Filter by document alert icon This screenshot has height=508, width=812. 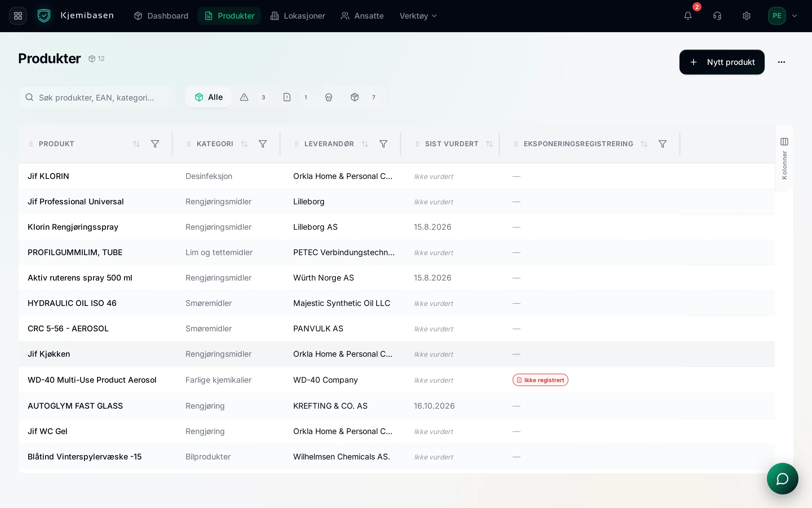[287, 97]
